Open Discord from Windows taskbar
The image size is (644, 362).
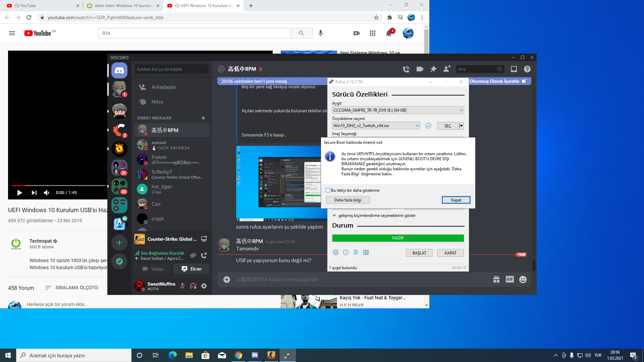point(255,355)
